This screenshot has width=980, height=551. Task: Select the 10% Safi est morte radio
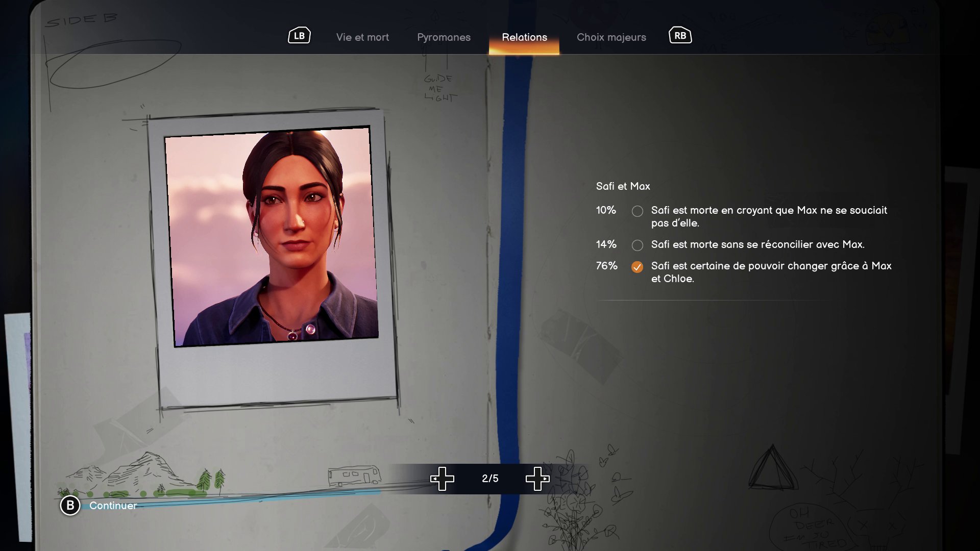click(x=637, y=211)
